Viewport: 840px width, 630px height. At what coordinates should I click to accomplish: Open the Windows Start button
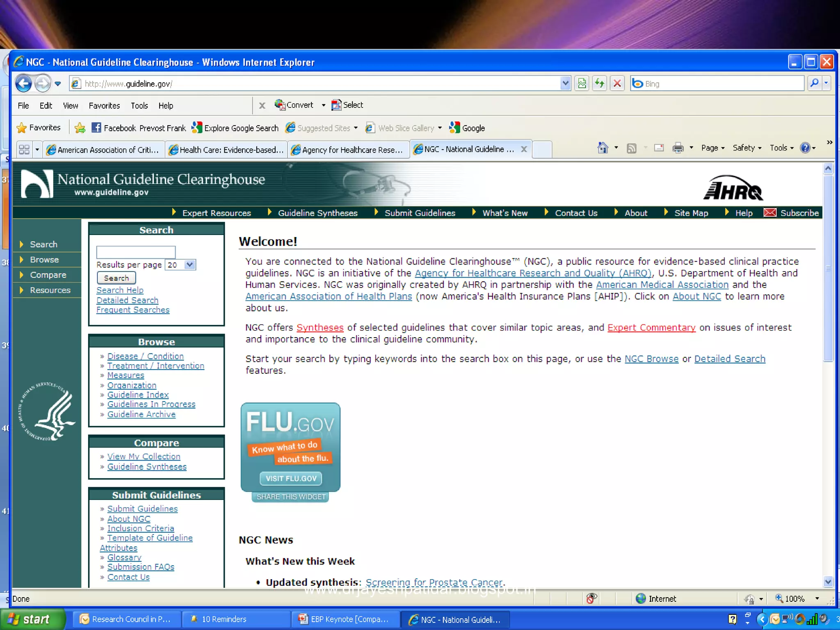pyautogui.click(x=32, y=619)
